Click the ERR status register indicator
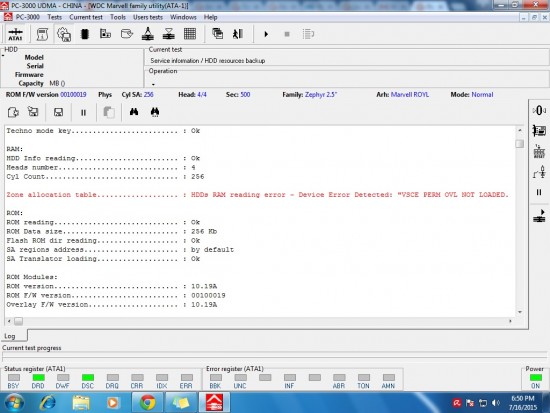550x413 pixels. (187, 378)
